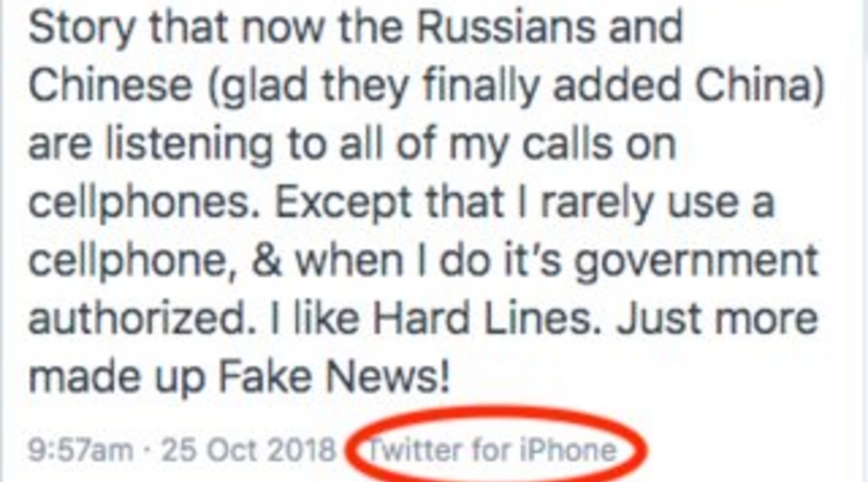This screenshot has height=482, width=868.
Task: Click the word 'listening' in the tweet
Action: [x=189, y=145]
